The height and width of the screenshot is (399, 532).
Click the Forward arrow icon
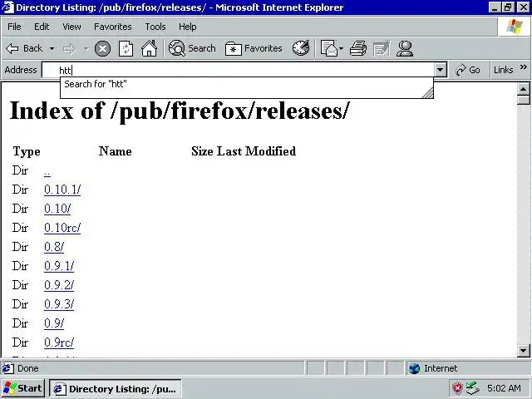click(70, 49)
